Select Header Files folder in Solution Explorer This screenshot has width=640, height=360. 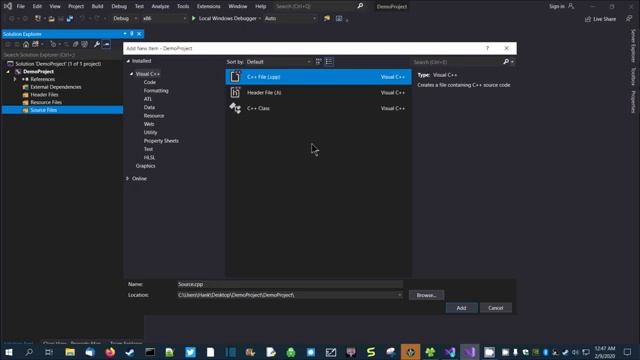[x=44, y=95]
